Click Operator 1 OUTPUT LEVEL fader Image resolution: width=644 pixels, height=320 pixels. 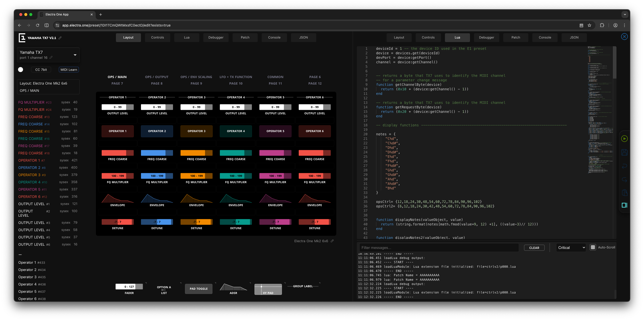[117, 107]
